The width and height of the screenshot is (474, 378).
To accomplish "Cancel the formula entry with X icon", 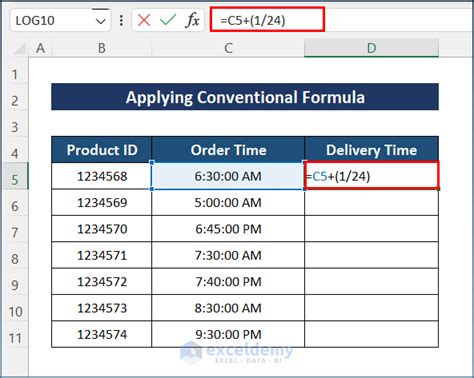I will [x=144, y=20].
